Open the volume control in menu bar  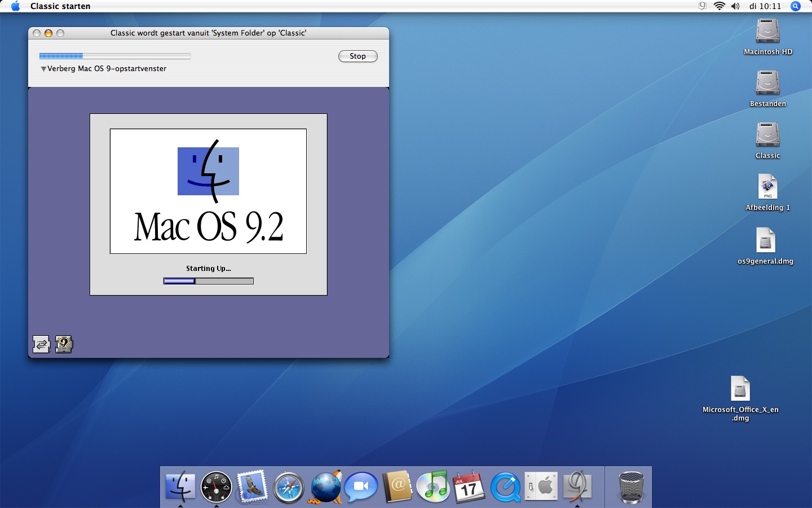click(735, 6)
